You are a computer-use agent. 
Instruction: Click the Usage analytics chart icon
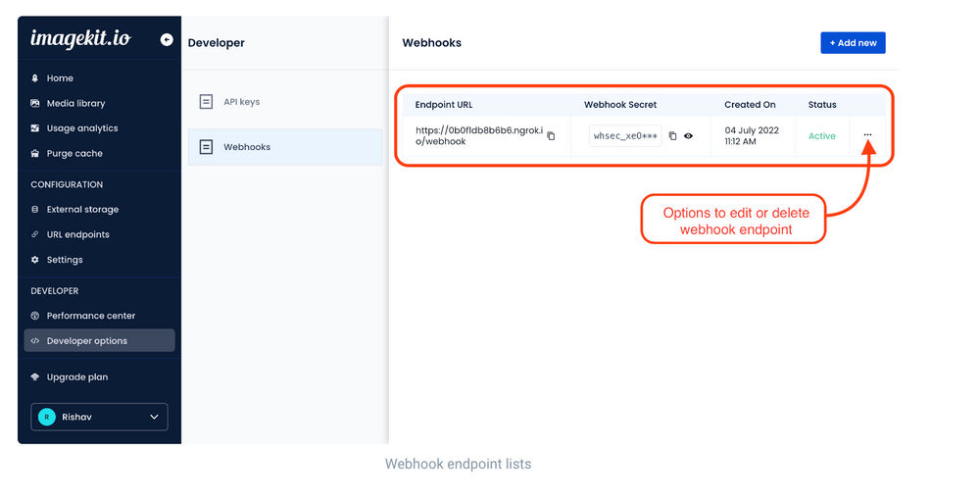click(35, 128)
